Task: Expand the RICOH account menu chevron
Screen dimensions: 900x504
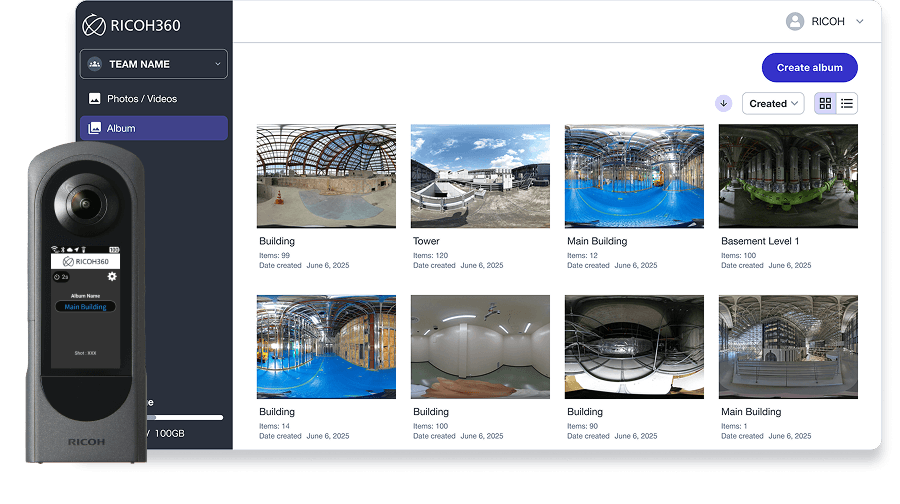Action: 860,21
